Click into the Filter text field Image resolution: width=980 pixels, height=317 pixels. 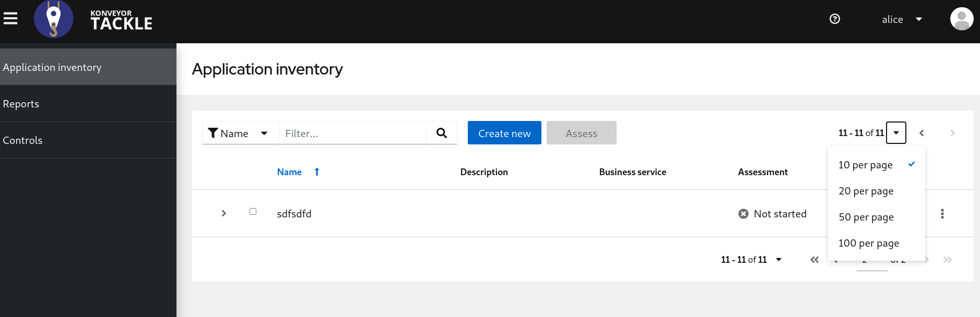[353, 133]
